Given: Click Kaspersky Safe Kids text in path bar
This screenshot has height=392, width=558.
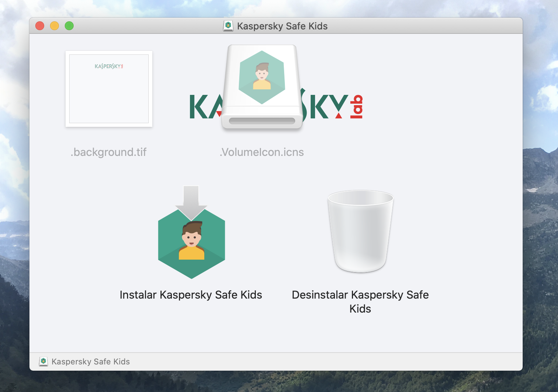Looking at the screenshot, I should [x=91, y=361].
